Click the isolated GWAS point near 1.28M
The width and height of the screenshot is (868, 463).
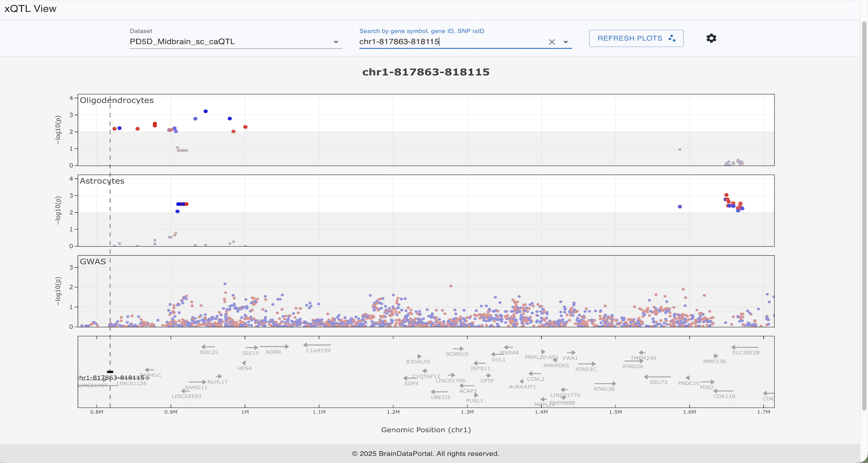click(x=450, y=286)
